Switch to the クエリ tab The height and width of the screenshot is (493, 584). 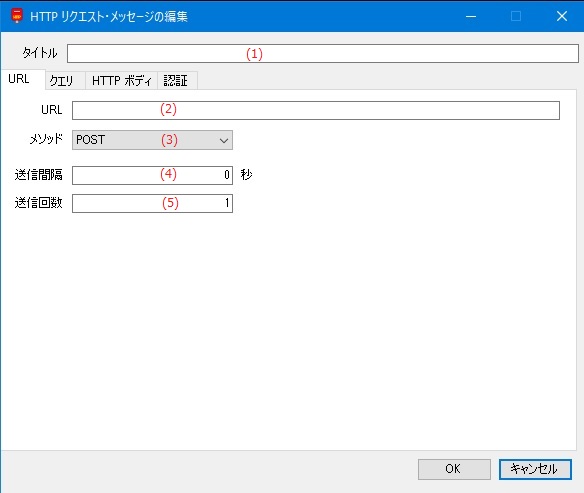[x=62, y=80]
